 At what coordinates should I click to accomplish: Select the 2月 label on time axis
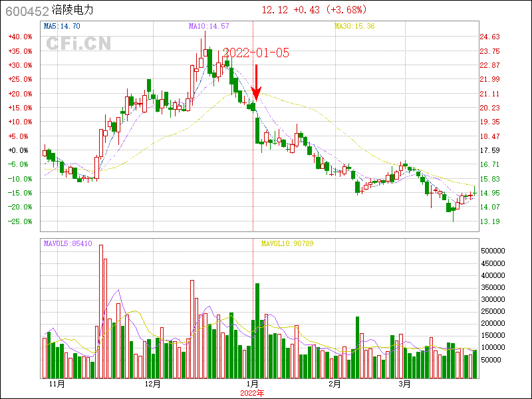coord(334,384)
